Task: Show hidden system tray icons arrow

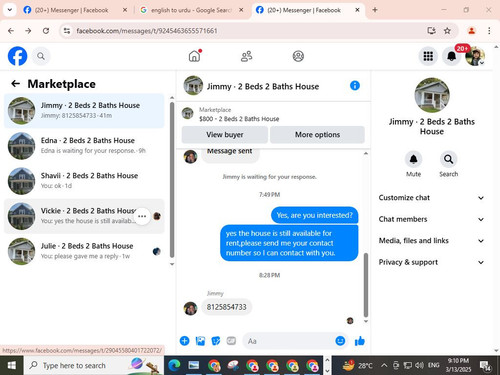Action: point(384,365)
